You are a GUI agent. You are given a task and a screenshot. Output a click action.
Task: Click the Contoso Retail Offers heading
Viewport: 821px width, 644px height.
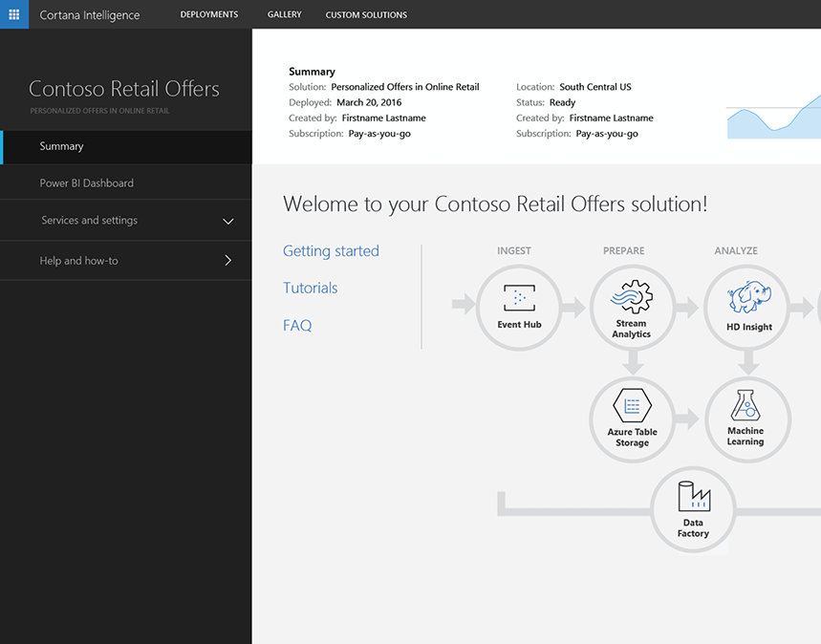[124, 89]
